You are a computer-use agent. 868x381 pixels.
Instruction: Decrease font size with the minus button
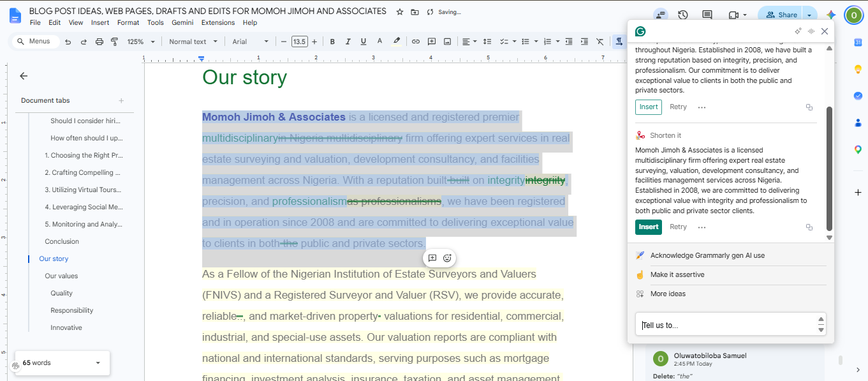click(x=284, y=41)
